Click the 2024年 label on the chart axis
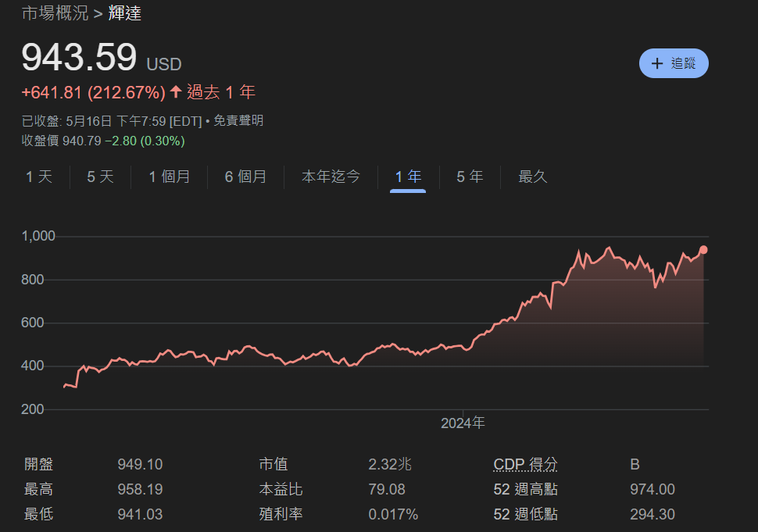The width and height of the screenshot is (758, 532). [463, 423]
